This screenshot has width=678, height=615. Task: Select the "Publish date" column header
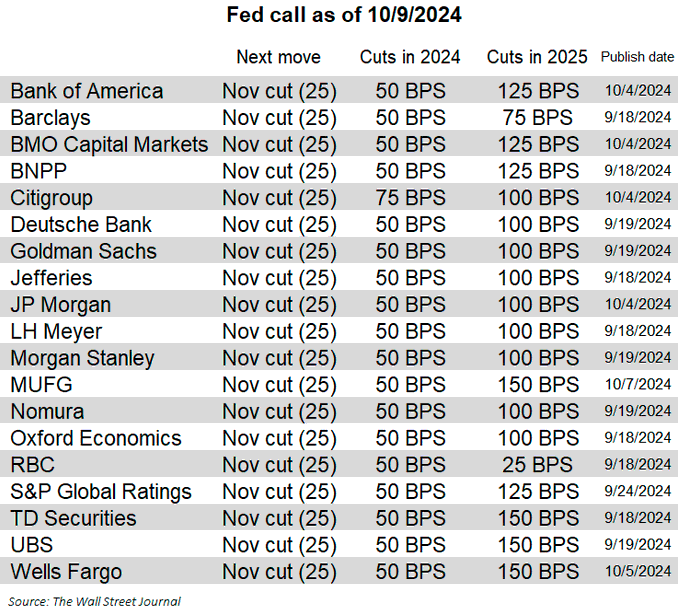pyautogui.click(x=636, y=57)
